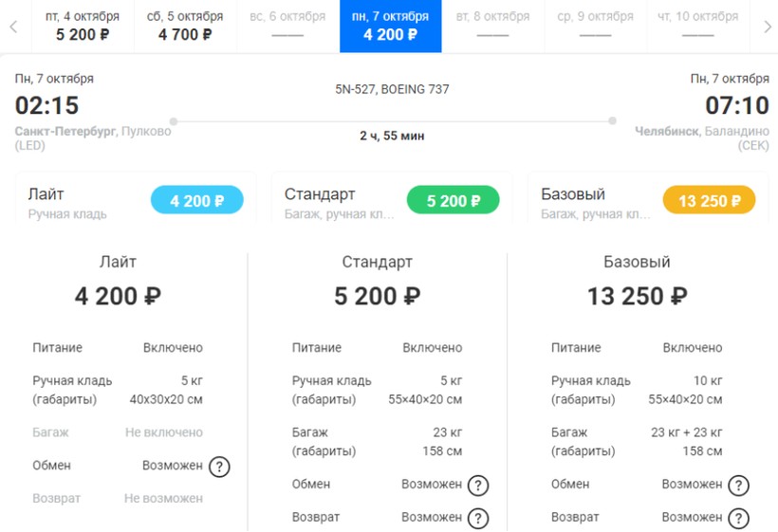Select the Tuesday, 8 October date tab
The image size is (778, 532).
pyautogui.click(x=492, y=26)
